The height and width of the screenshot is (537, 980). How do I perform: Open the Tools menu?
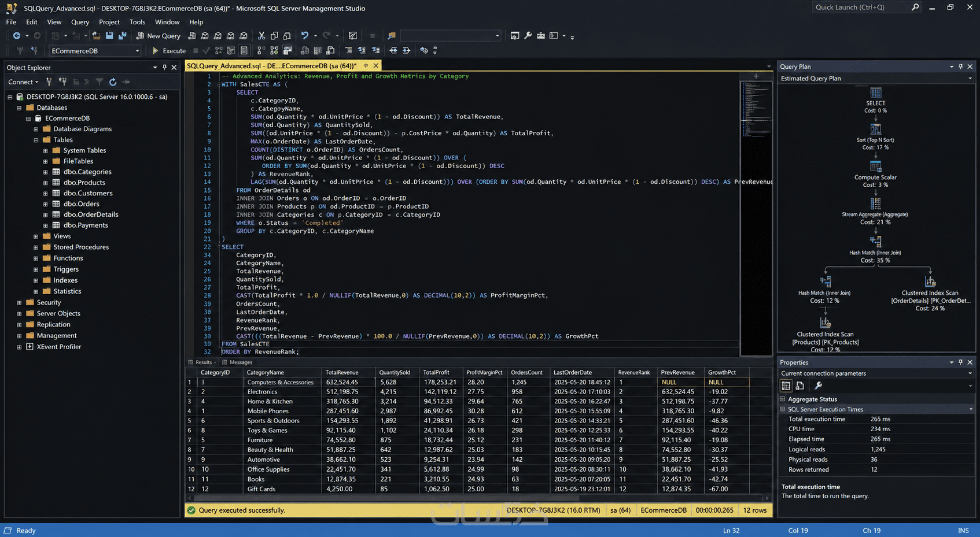[137, 22]
